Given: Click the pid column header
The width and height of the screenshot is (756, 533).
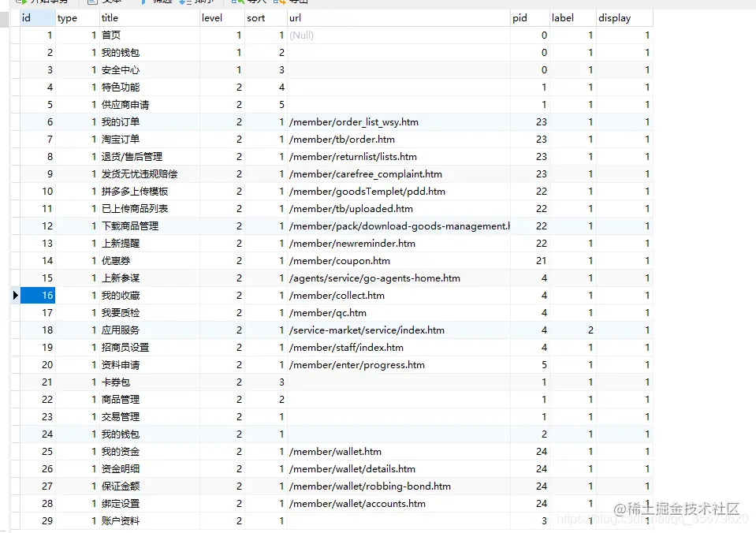Looking at the screenshot, I should point(531,18).
